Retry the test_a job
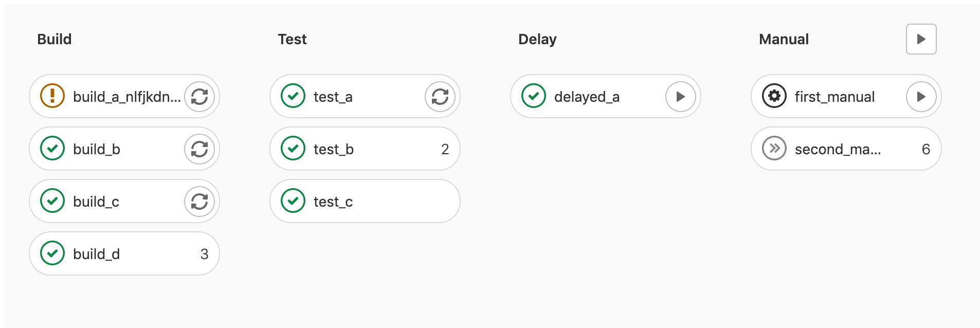Image resolution: width=980 pixels, height=328 pixels. click(x=440, y=97)
